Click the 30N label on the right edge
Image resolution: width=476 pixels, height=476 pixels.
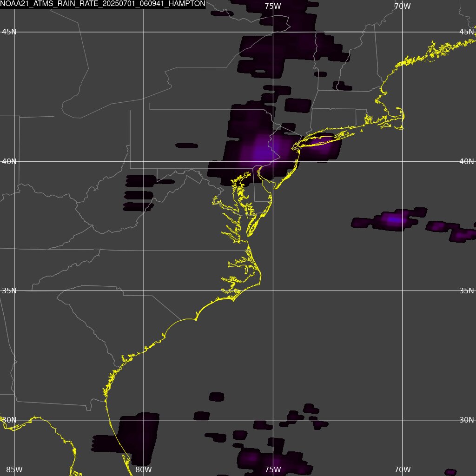[467, 420]
